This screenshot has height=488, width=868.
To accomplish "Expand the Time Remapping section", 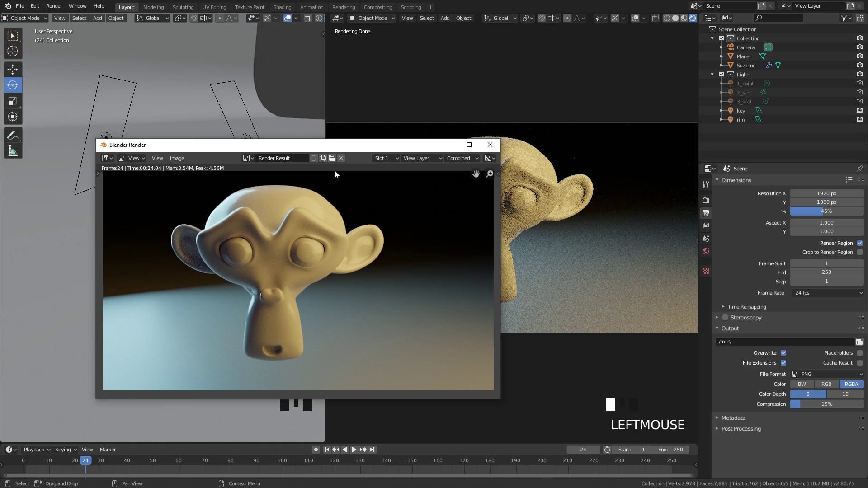I will [x=723, y=305].
